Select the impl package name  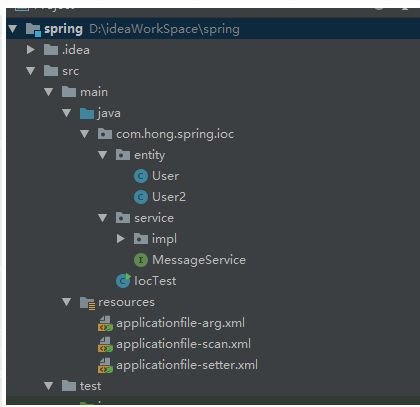click(x=164, y=239)
